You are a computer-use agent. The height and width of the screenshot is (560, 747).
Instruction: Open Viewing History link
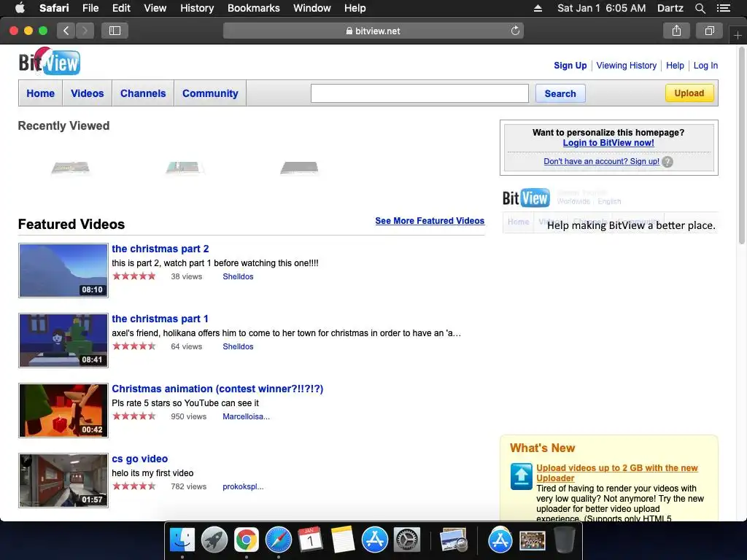point(627,65)
